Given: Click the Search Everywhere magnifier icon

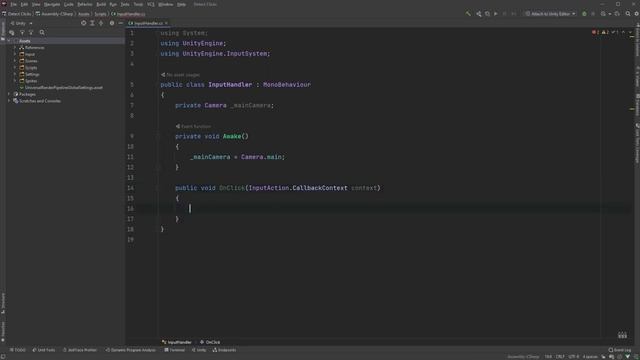Looking at the screenshot, I should pos(628,14).
